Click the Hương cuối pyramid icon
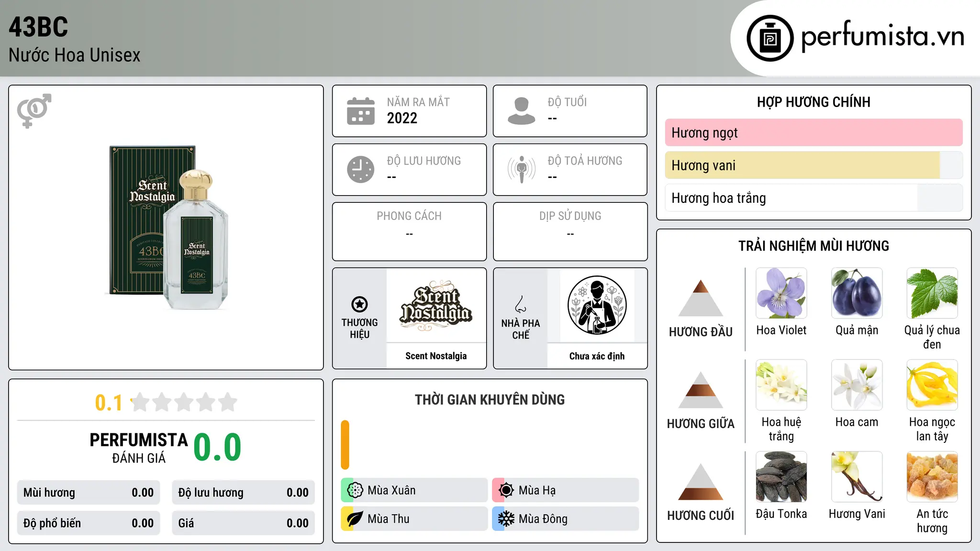The image size is (980, 551). tap(701, 482)
